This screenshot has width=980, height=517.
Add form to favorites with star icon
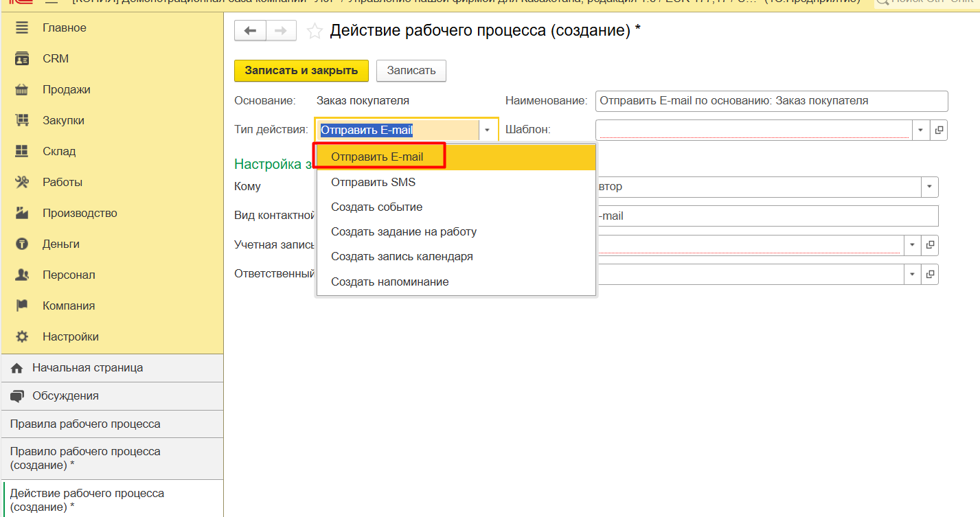[314, 31]
